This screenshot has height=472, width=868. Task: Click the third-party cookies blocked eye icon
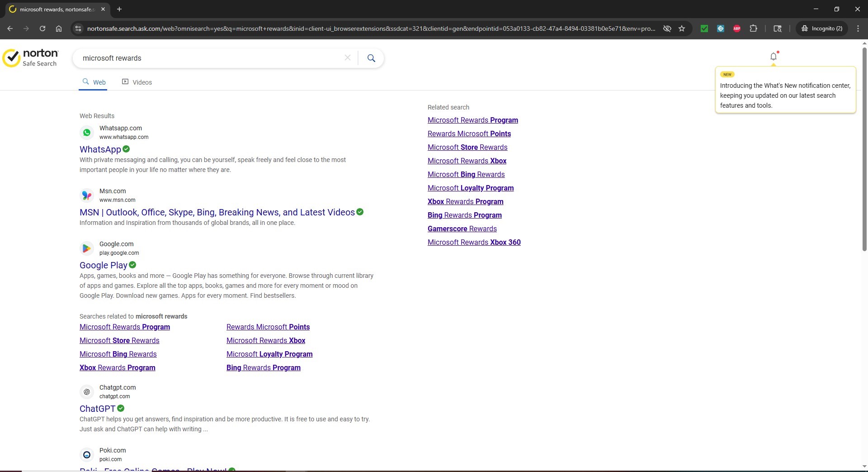[667, 29]
